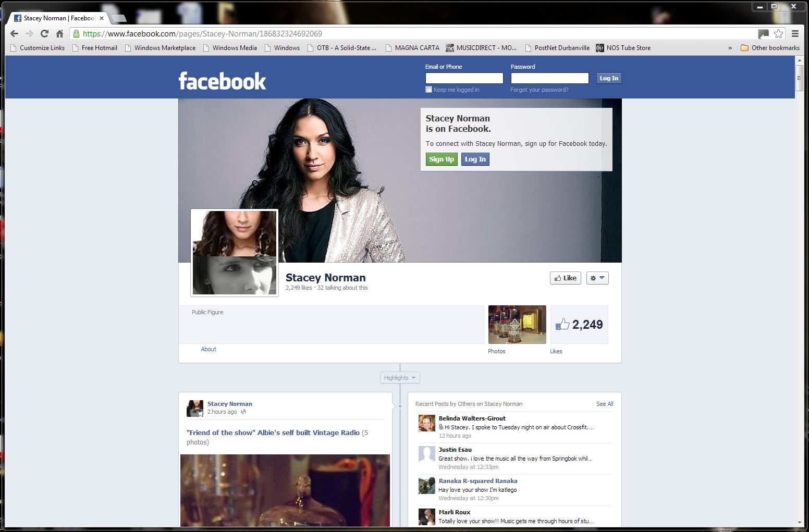Open the Customize Links bookmark
Image resolution: width=809 pixels, height=532 pixels.
pos(38,47)
